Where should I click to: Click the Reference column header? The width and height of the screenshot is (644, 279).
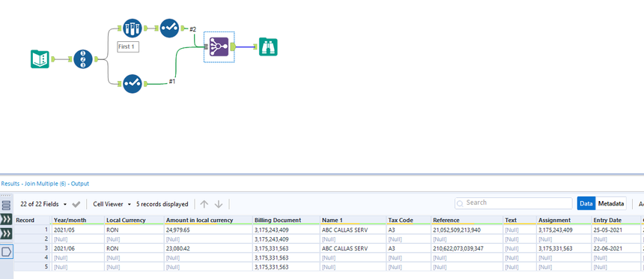(467, 220)
